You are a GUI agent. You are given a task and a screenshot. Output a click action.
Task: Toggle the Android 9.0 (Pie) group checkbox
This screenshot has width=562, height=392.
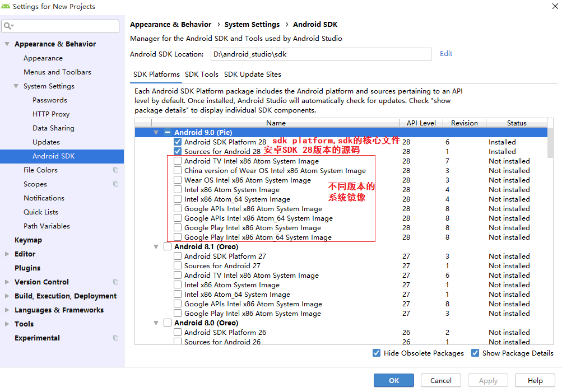(168, 132)
